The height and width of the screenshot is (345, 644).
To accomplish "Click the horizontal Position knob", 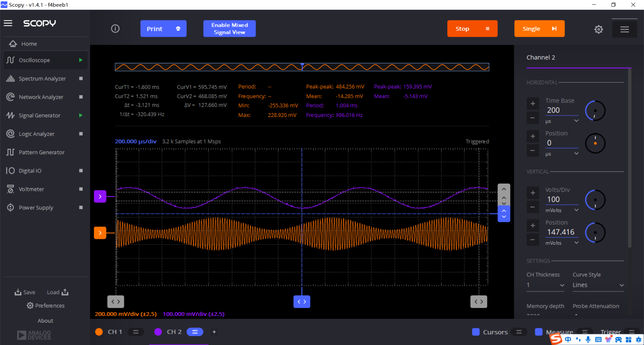I will click(595, 143).
